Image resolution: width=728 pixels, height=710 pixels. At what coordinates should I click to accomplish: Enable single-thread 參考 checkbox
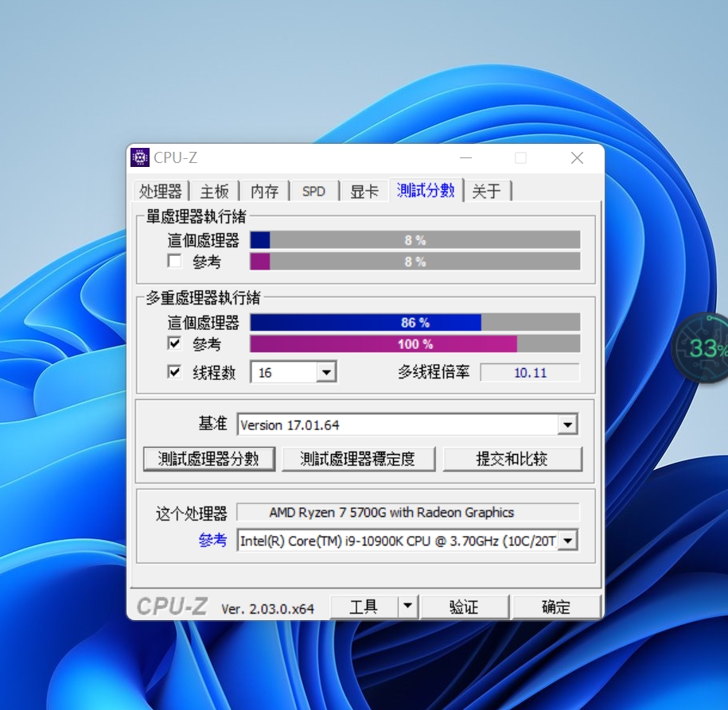click(174, 262)
